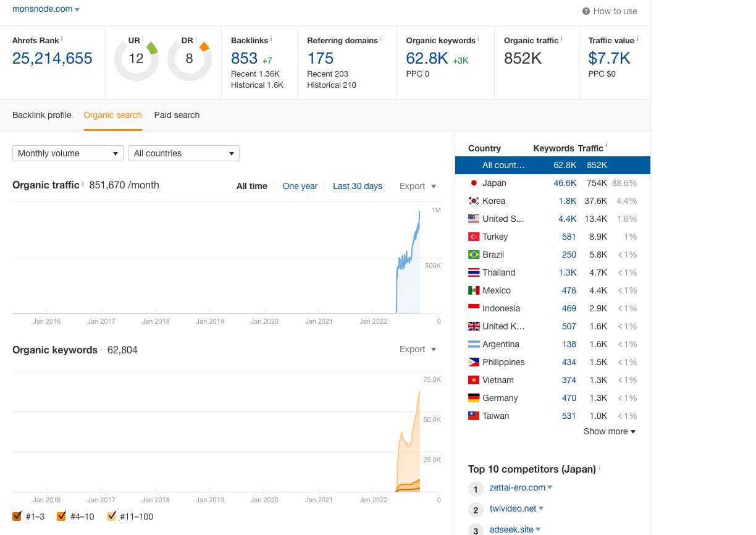Click the Korea flag icon

pyautogui.click(x=474, y=201)
